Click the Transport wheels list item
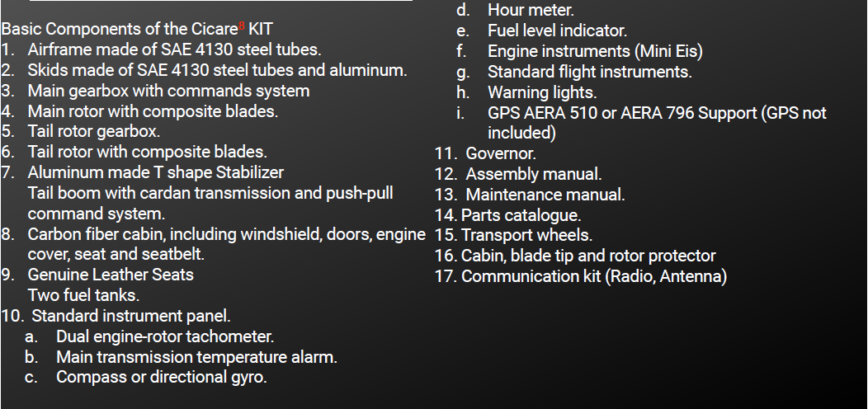This screenshot has width=868, height=409. tap(526, 235)
